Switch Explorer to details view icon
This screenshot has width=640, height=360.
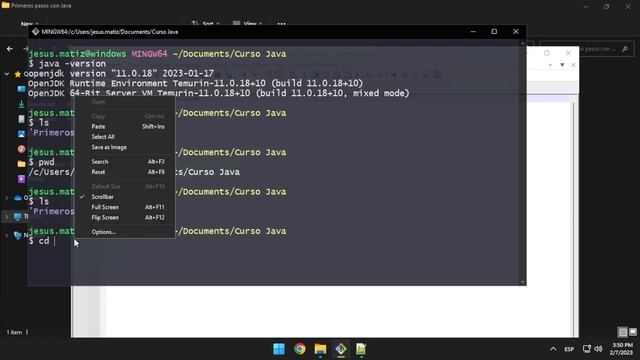click(x=623, y=332)
